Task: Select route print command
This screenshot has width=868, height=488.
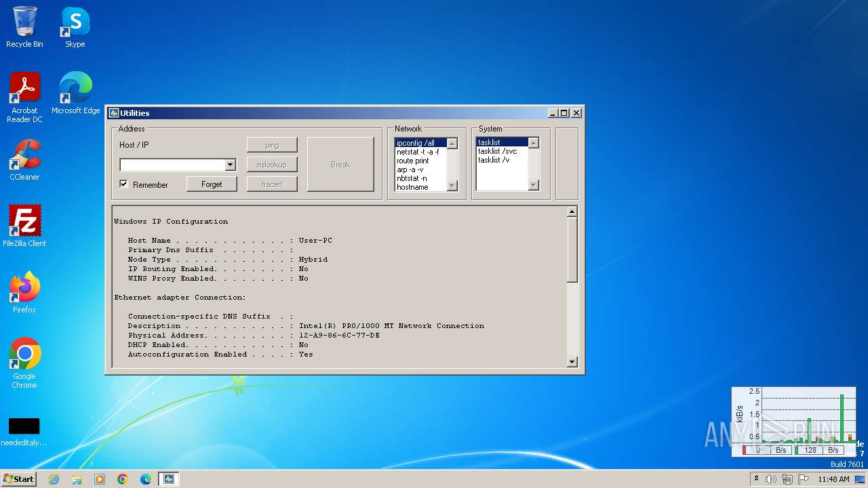Action: [x=420, y=161]
